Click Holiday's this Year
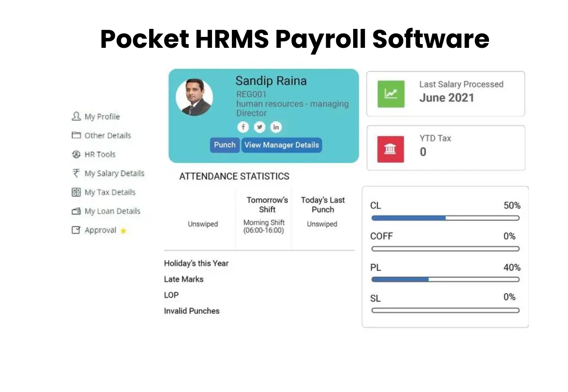 [196, 263]
